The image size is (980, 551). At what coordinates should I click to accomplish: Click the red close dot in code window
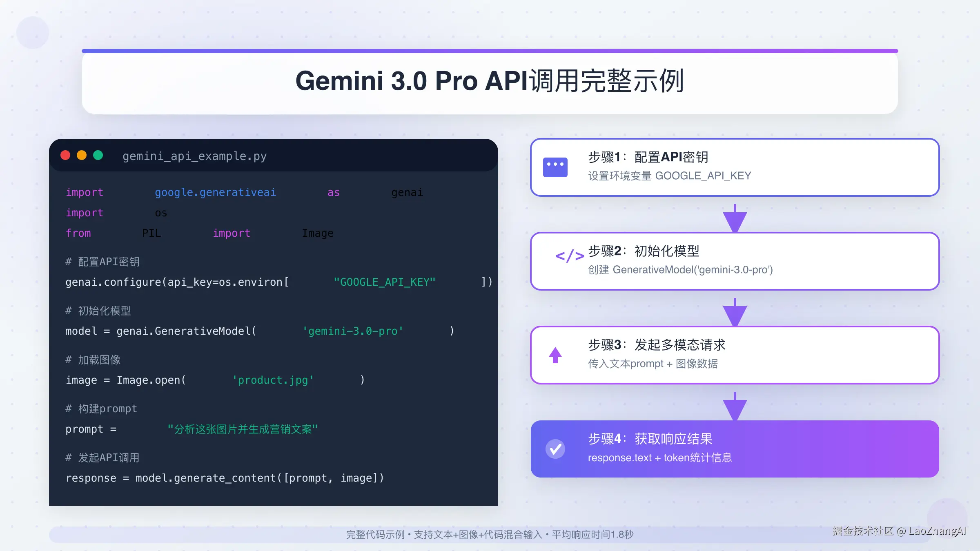click(x=65, y=156)
